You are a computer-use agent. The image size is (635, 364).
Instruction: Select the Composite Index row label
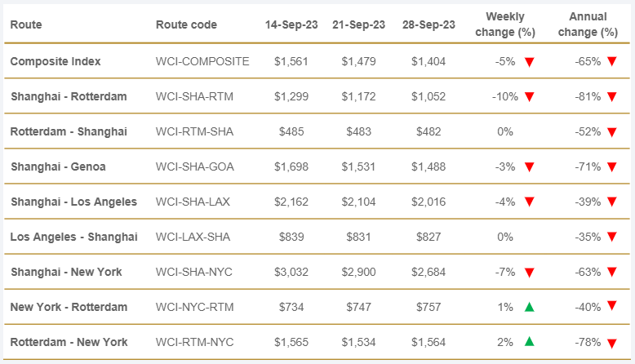click(x=54, y=61)
